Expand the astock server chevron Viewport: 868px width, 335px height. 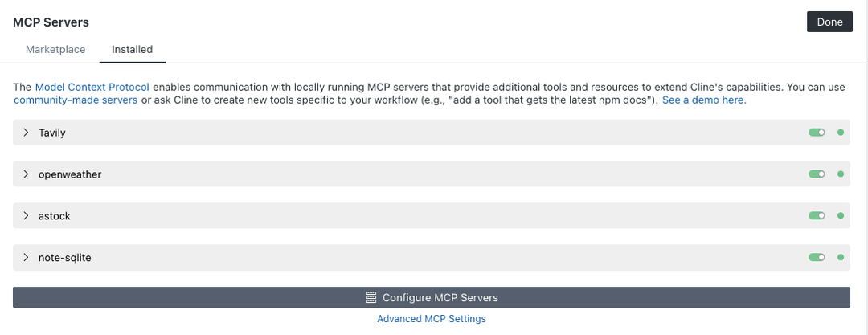click(x=26, y=216)
